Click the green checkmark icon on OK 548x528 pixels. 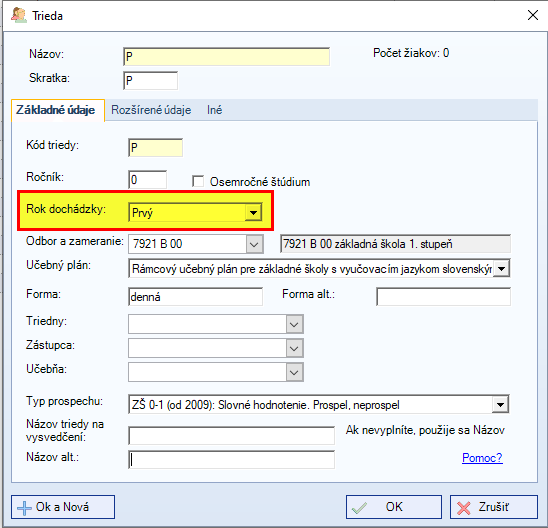click(x=359, y=508)
